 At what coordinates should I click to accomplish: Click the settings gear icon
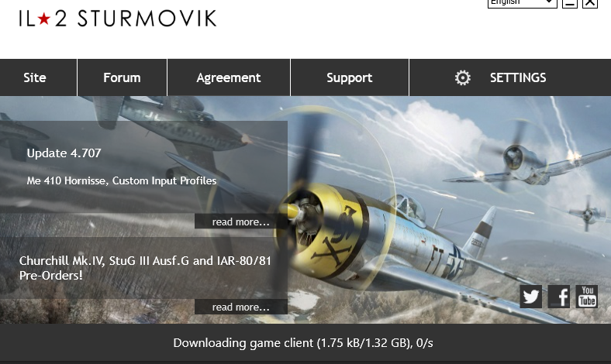click(463, 78)
